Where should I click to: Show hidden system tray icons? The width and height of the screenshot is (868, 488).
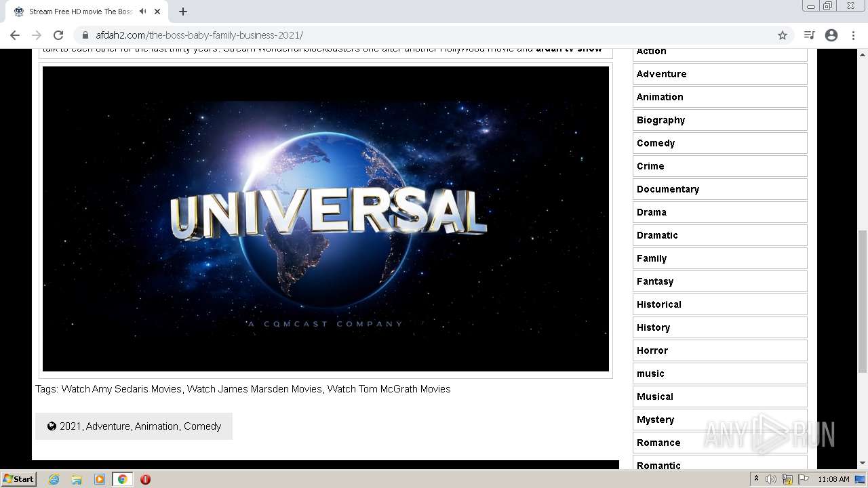point(756,479)
